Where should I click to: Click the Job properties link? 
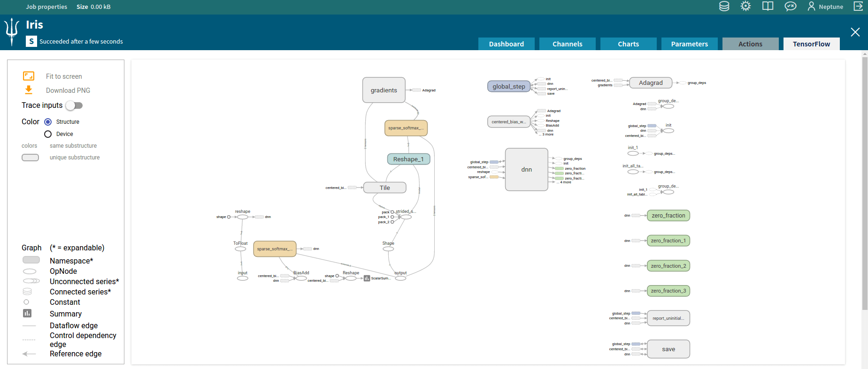click(x=46, y=7)
